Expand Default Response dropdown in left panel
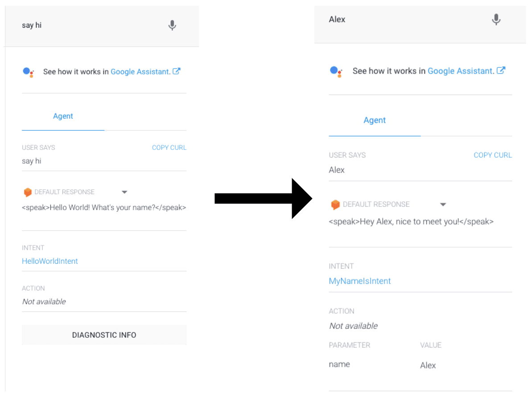The height and width of the screenshot is (398, 532). click(x=124, y=192)
